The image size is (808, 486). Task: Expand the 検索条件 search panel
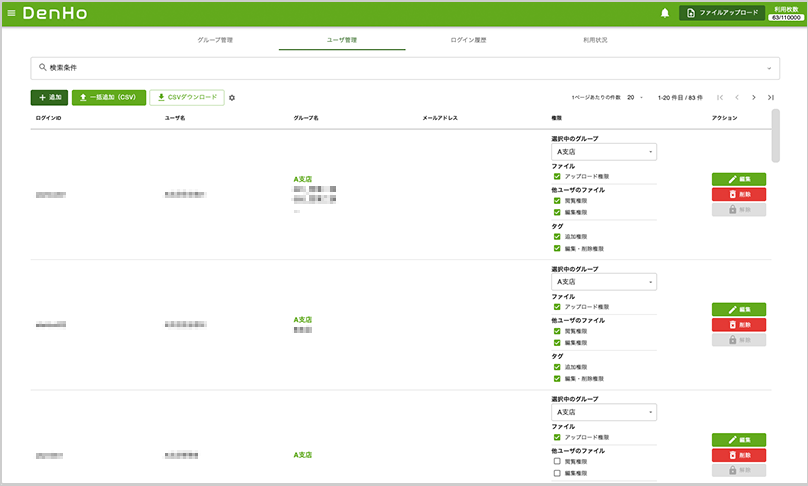click(403, 67)
